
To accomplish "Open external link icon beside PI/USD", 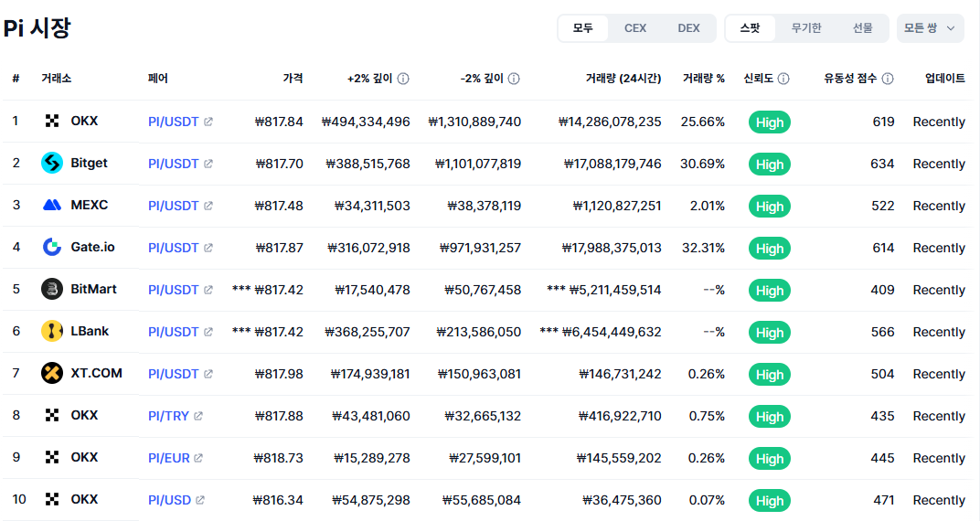I will pyautogui.click(x=200, y=500).
